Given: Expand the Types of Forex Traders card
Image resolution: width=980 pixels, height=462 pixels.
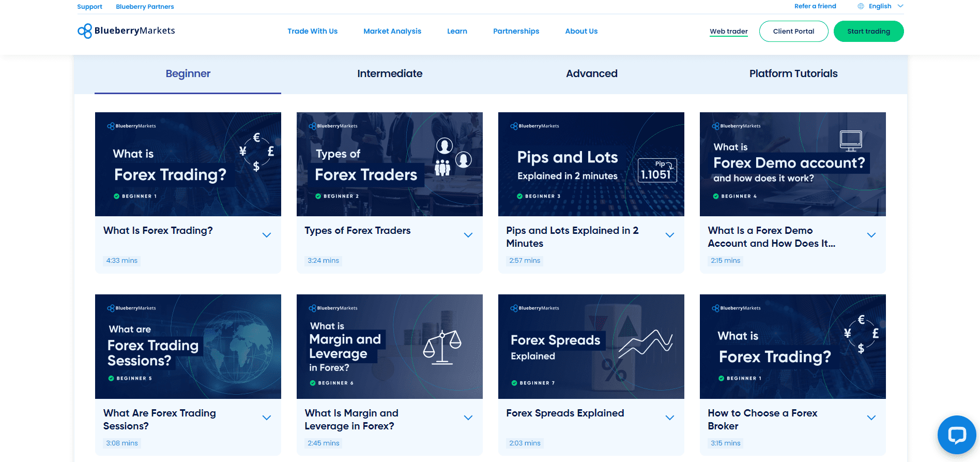Looking at the screenshot, I should point(468,235).
